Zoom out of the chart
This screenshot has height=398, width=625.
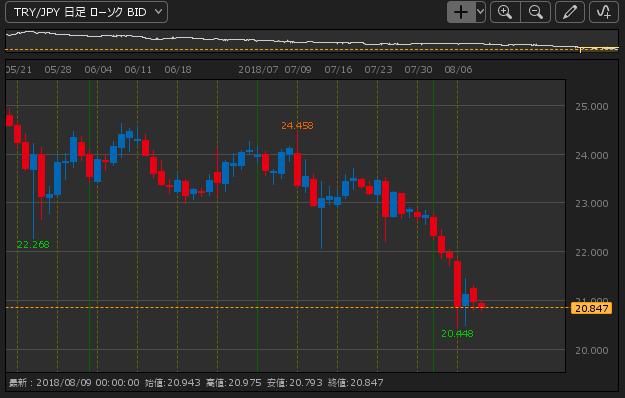click(536, 12)
